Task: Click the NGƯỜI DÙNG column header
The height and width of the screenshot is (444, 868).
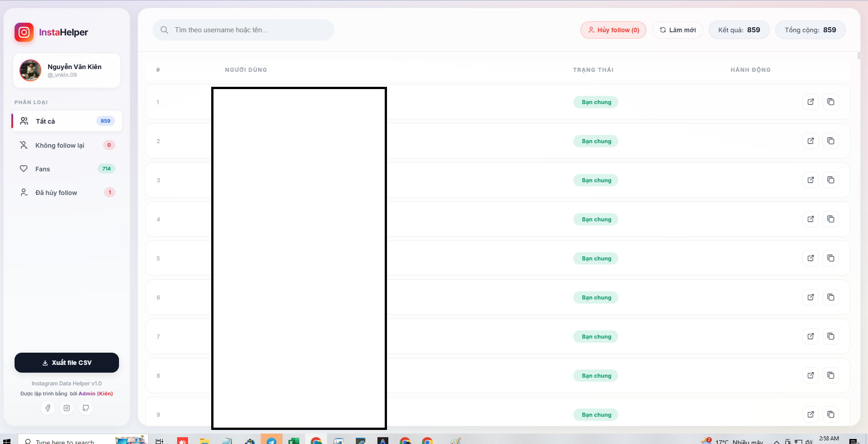Action: 246,70
